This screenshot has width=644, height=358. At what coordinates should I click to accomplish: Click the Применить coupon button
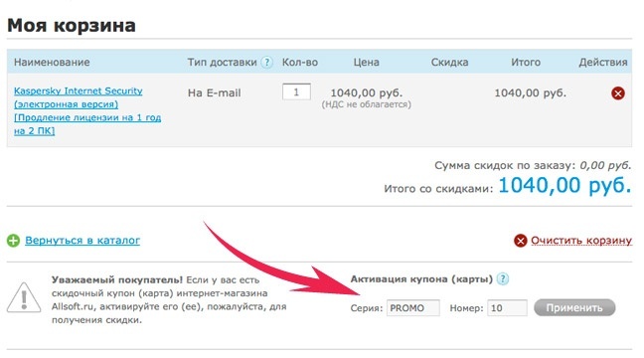[574, 307]
